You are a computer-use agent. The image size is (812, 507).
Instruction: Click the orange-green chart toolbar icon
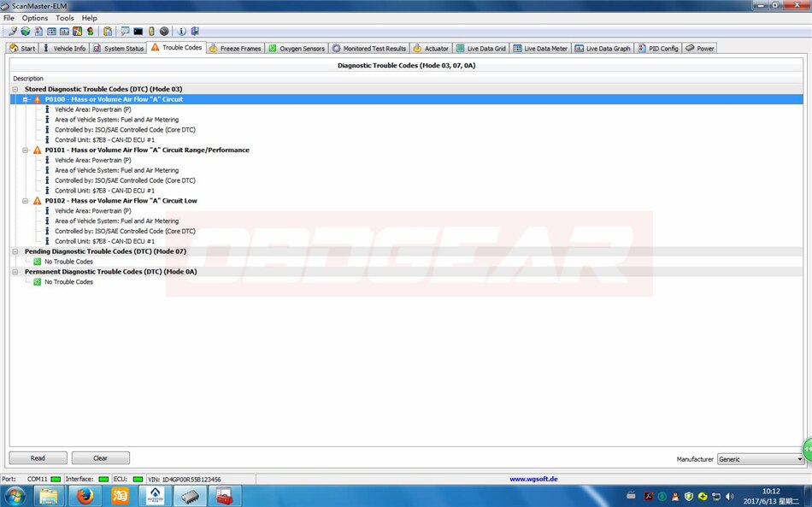77,31
